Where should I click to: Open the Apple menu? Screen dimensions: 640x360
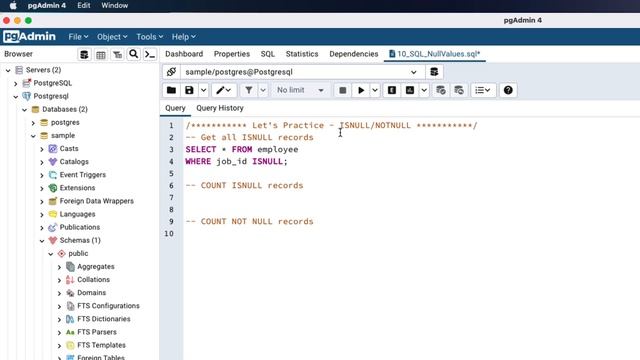click(x=13, y=5)
